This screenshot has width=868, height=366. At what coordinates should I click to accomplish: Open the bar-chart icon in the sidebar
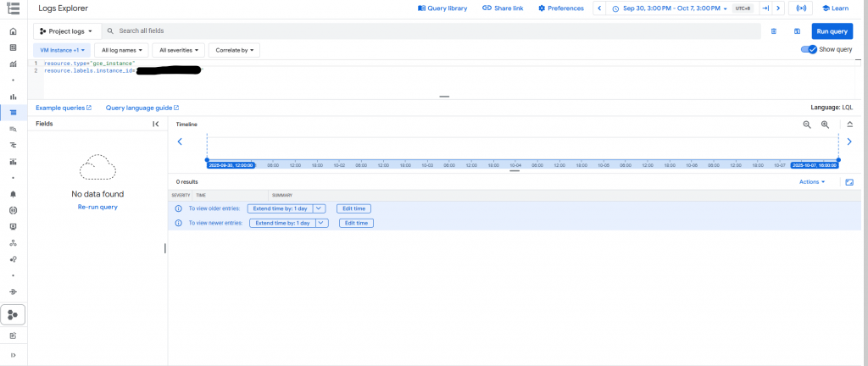(14, 97)
